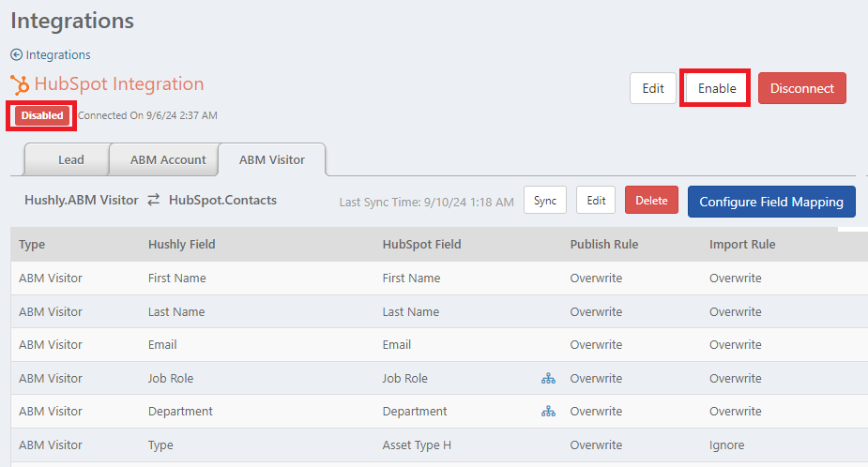Enable the HubSpot integration
Image resolution: width=868 pixels, height=467 pixels.
pyautogui.click(x=716, y=88)
